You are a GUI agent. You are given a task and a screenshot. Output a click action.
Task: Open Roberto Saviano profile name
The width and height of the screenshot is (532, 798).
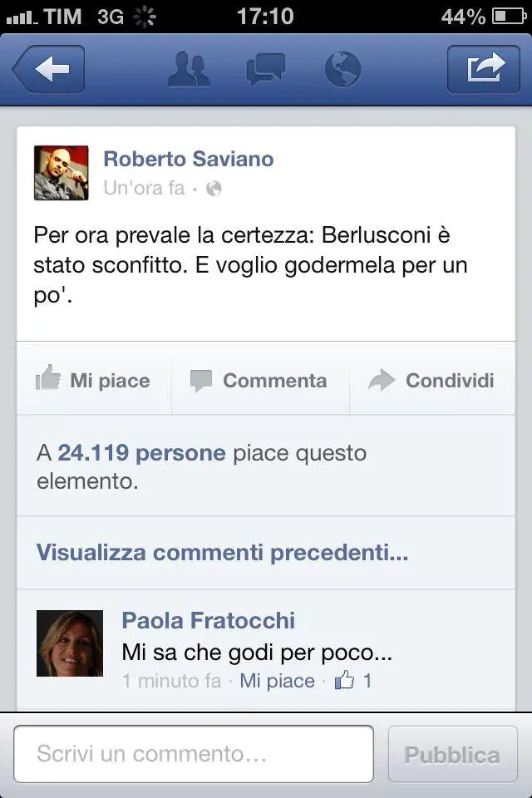tap(189, 159)
